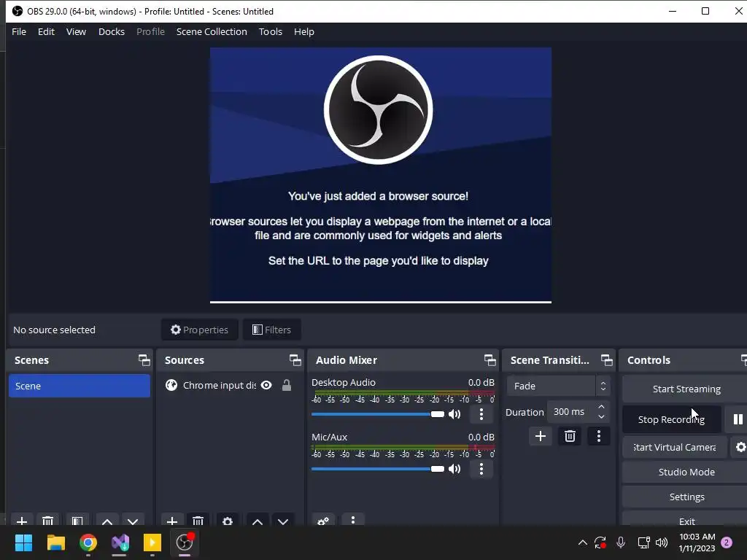747x560 pixels.
Task: Click the microphone tray icon
Action: point(620,542)
